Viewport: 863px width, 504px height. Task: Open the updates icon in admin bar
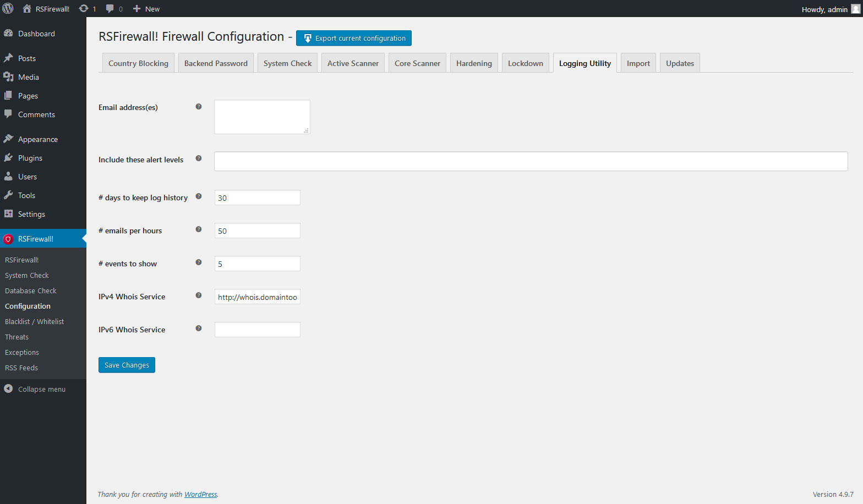[x=84, y=8]
